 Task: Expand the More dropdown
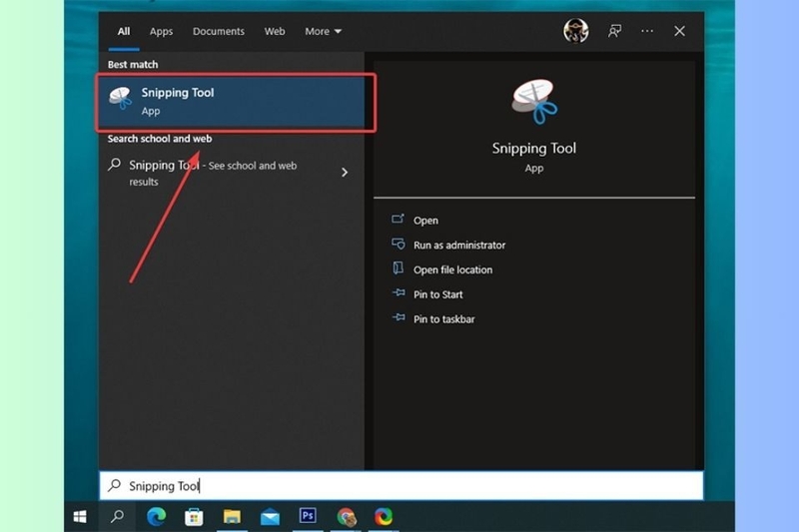pos(323,32)
